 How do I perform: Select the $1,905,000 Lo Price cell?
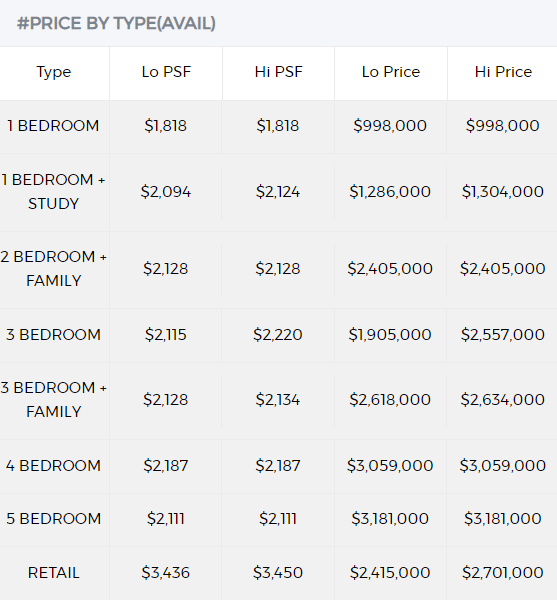(390, 335)
